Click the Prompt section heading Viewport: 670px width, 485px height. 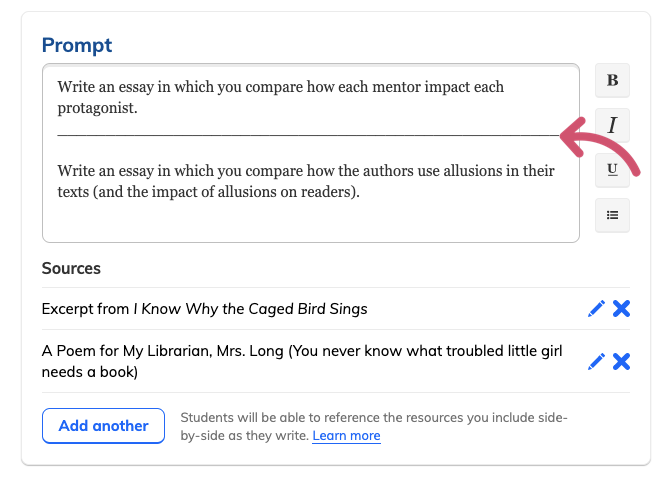(x=77, y=45)
